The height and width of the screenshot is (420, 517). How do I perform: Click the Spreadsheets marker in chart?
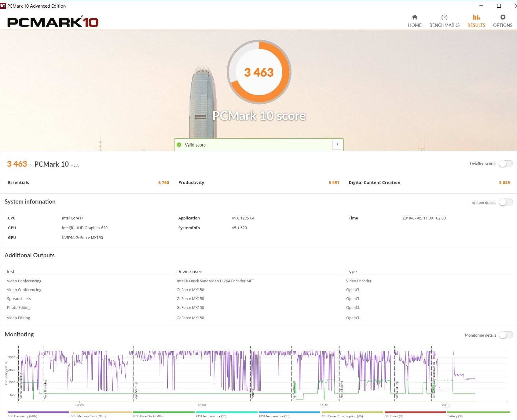click(294, 389)
